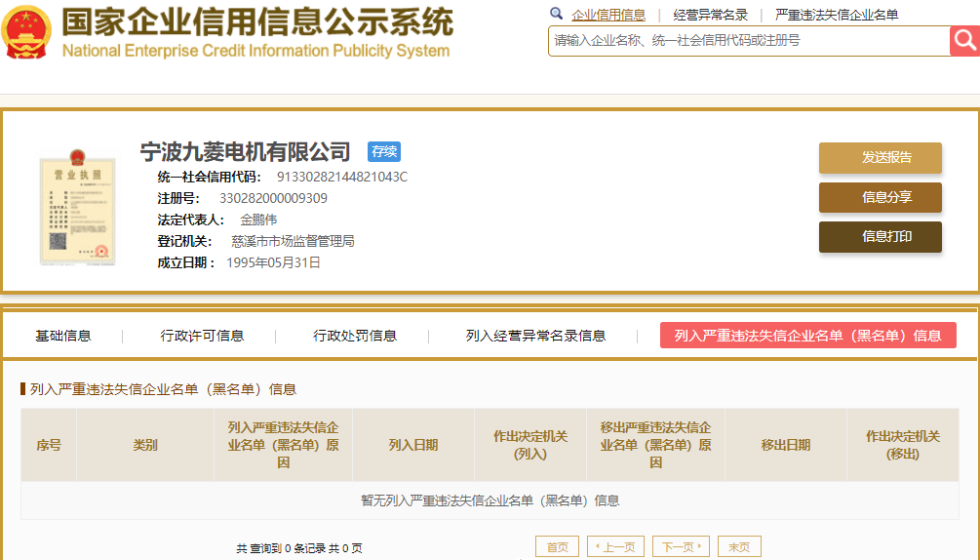Screen dimensions: 980x560
Task: Click registration authority 慈溪市市场监督管理局
Action: tap(293, 241)
